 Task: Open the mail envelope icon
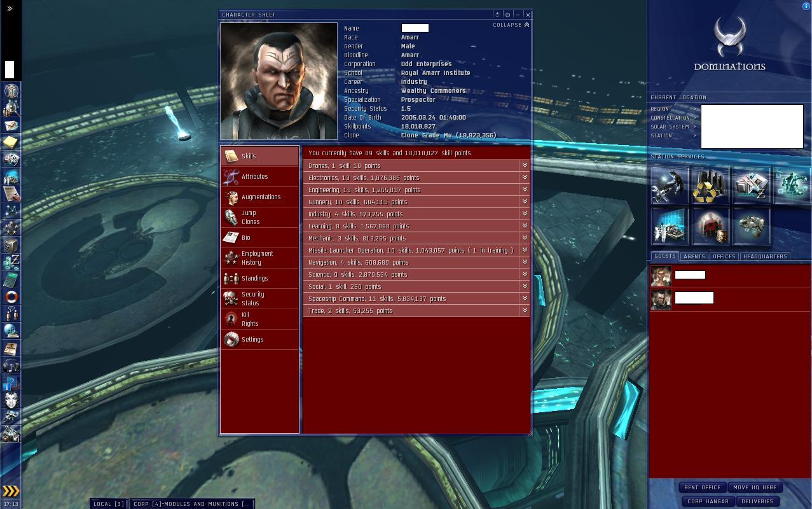coord(11,125)
